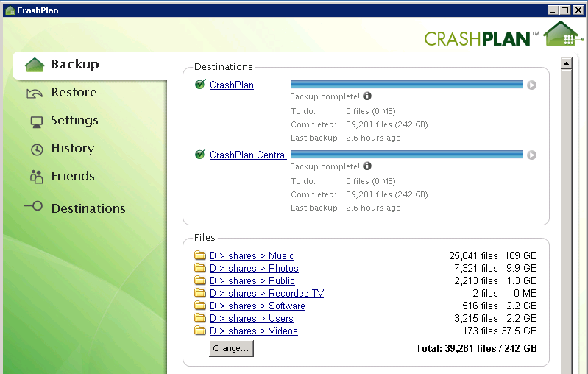Image resolution: width=588 pixels, height=374 pixels.
Task: Click the Friends people icon
Action: pos(36,177)
